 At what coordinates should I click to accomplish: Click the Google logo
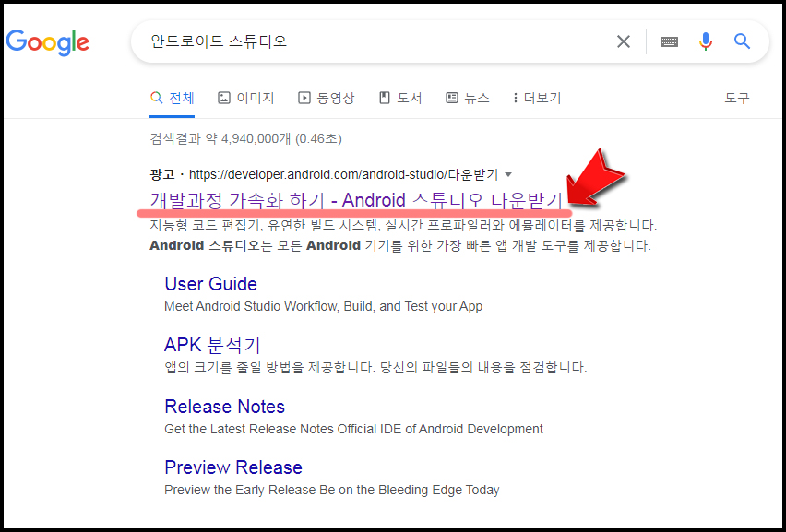pos(48,42)
